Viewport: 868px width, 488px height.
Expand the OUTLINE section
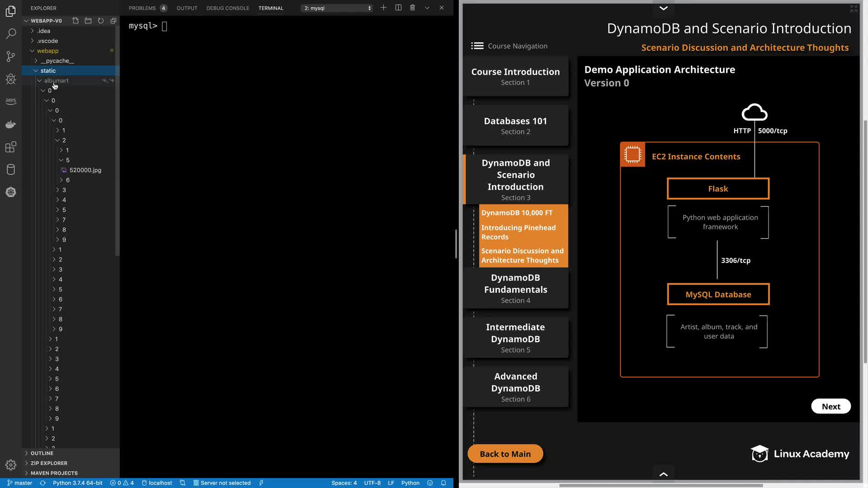pyautogui.click(x=42, y=453)
